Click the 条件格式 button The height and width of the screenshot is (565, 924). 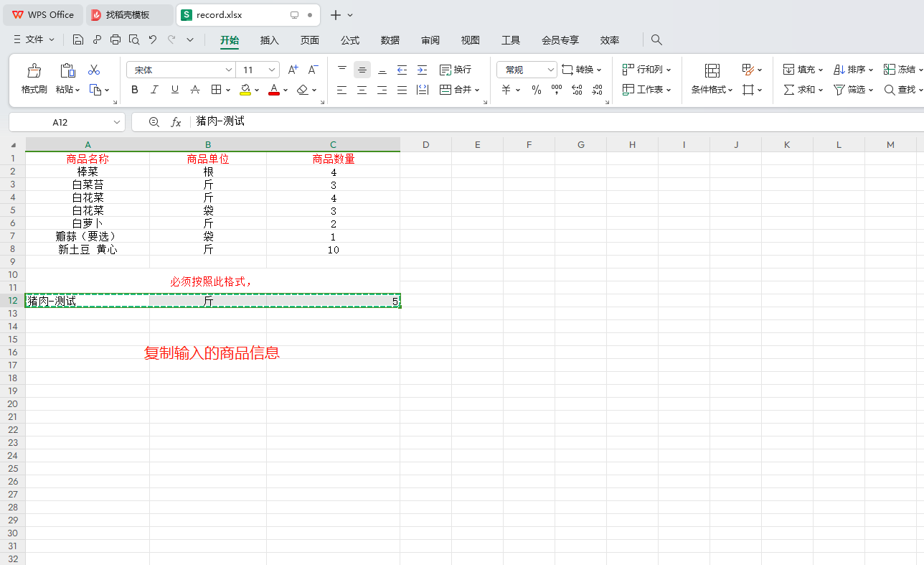pyautogui.click(x=712, y=78)
